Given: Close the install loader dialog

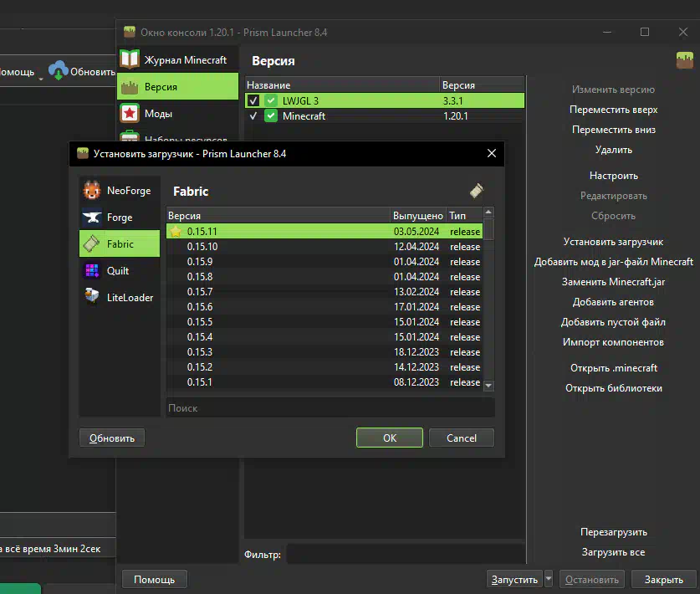Looking at the screenshot, I should click(492, 153).
